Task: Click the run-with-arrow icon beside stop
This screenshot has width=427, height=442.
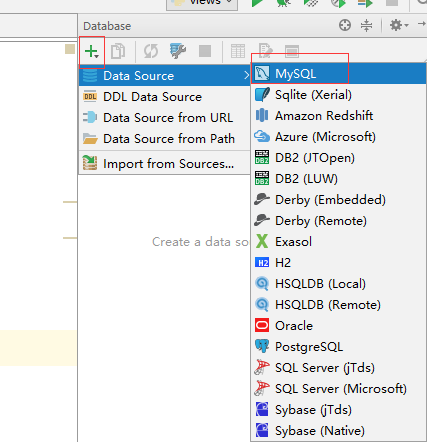Action: (x=365, y=3)
